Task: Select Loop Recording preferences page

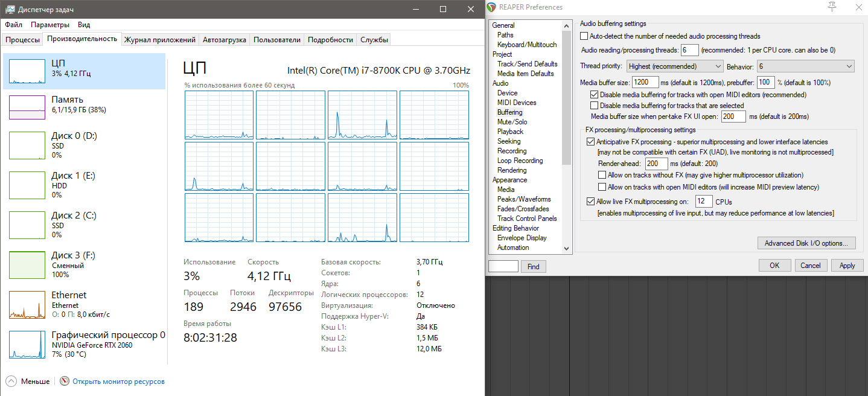Action: point(520,161)
